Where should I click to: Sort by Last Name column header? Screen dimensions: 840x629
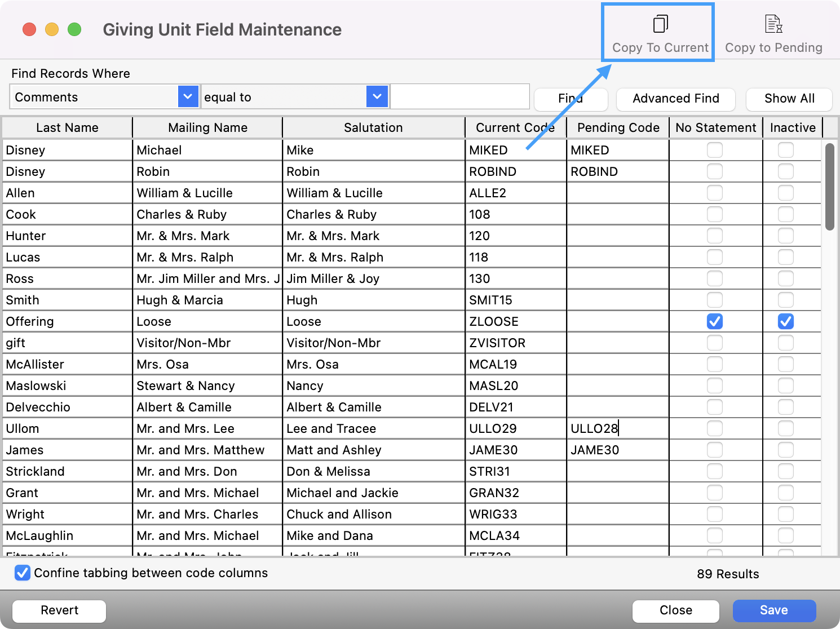pyautogui.click(x=67, y=128)
